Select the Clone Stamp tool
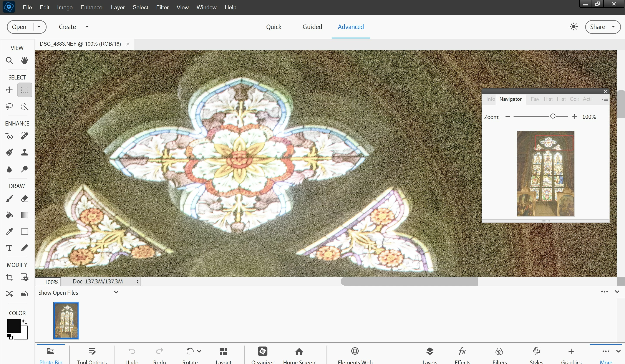The image size is (625, 364). pos(24,152)
